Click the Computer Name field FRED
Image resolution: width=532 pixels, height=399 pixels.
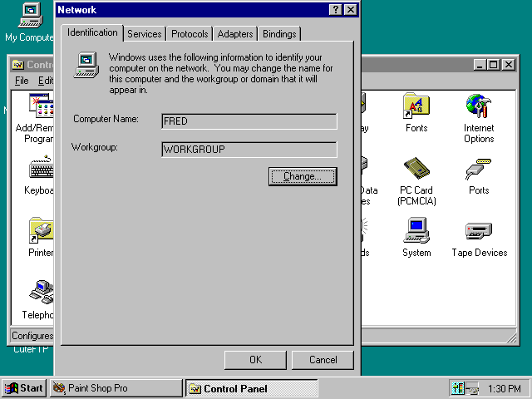tap(249, 121)
